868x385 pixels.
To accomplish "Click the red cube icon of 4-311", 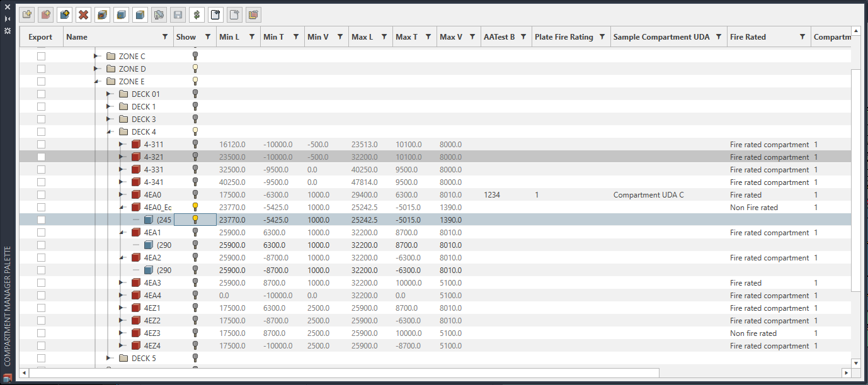I will (136, 144).
